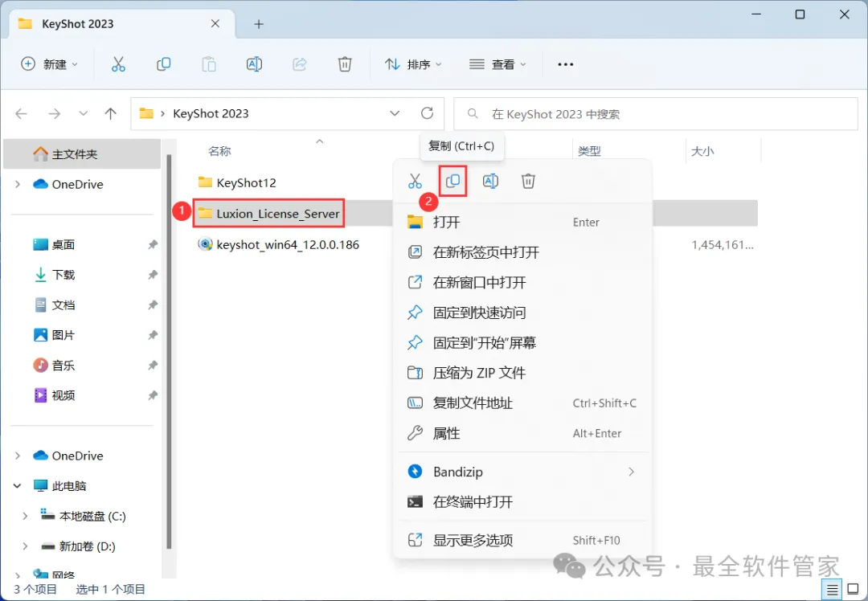Click the toolbar Cut scissors icon

coord(118,64)
